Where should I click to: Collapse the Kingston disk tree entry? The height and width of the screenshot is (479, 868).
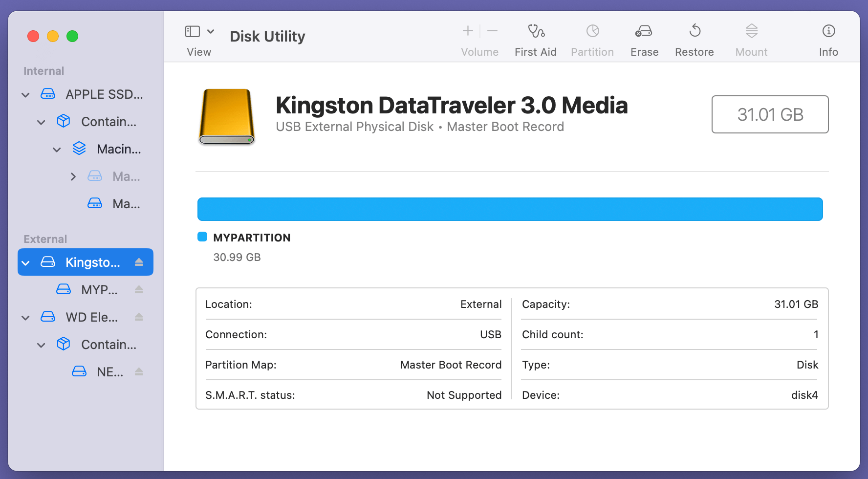click(25, 262)
